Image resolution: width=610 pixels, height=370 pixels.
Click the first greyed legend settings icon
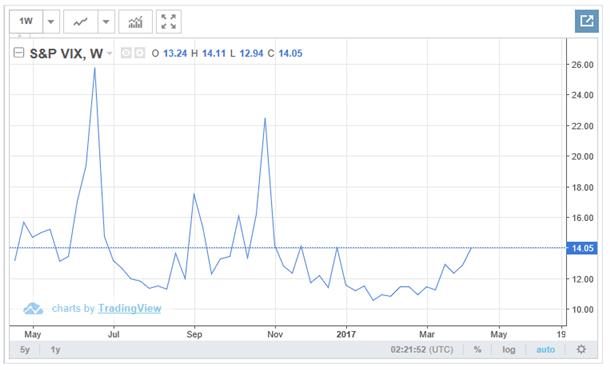(126, 53)
